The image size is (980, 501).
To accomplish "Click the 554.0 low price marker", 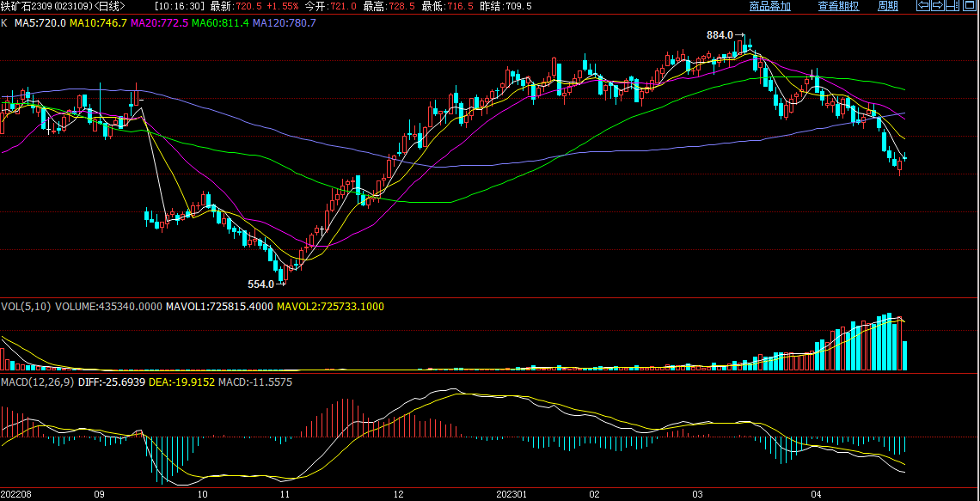I will click(x=260, y=284).
